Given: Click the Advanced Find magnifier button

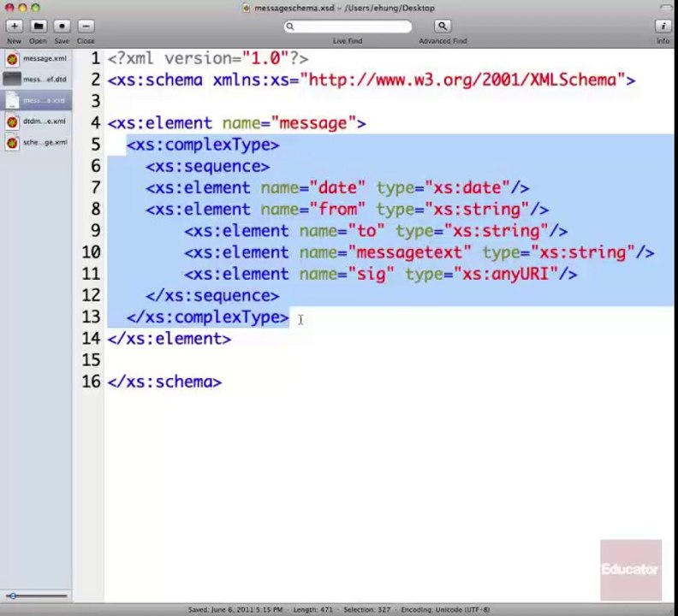Looking at the screenshot, I should pyautogui.click(x=443, y=27).
